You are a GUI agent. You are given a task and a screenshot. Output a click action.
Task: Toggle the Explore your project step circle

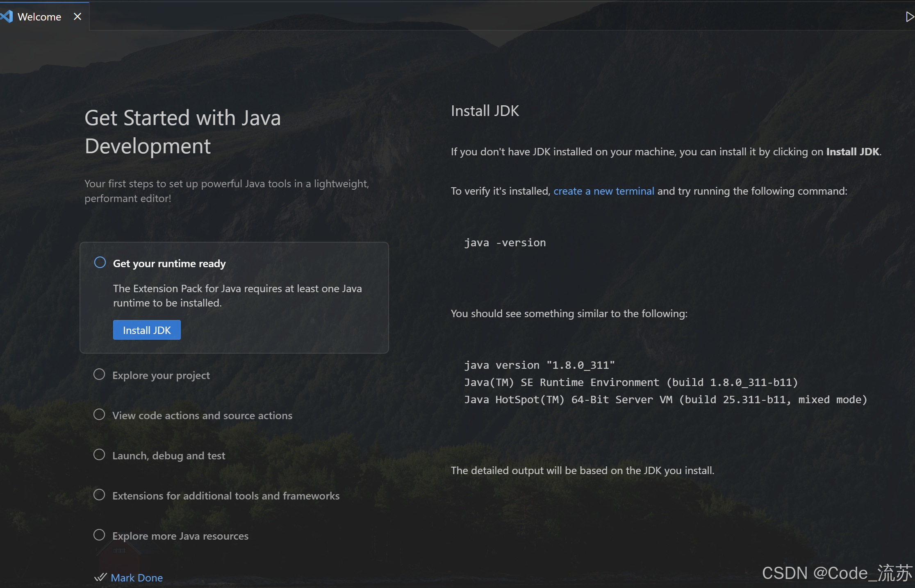99,374
